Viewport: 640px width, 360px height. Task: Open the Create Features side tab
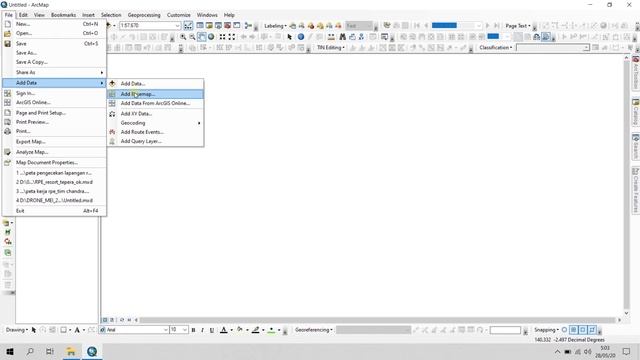point(636,189)
